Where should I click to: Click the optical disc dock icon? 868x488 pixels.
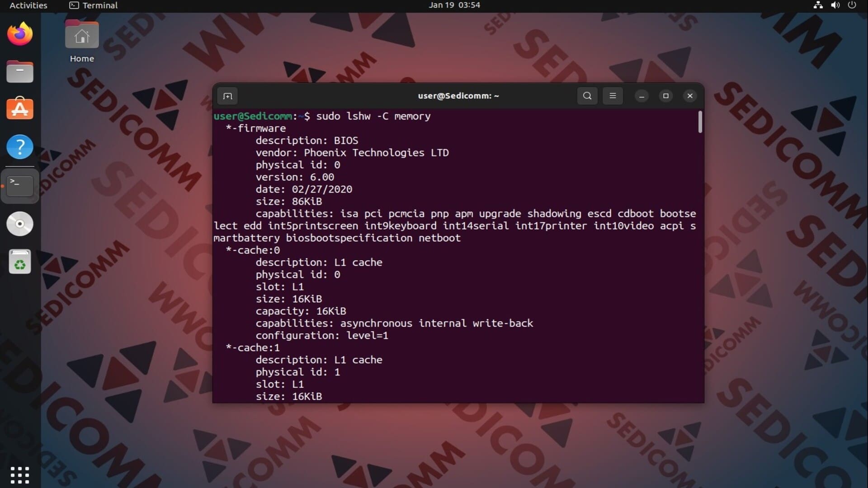pyautogui.click(x=20, y=224)
